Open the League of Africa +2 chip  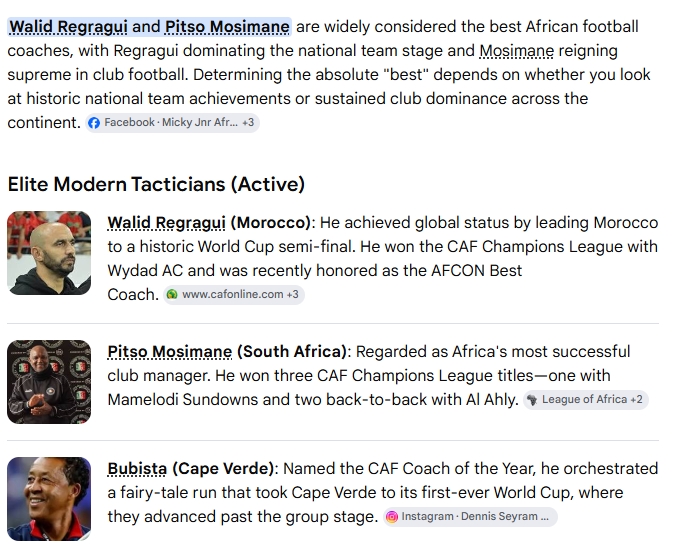coord(586,400)
